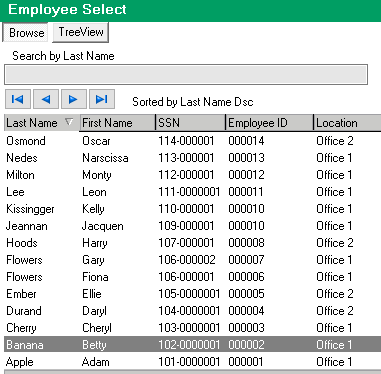Image resolution: width=381 pixels, height=374 pixels.
Task: Select the Osmond Oscar employee row
Action: [x=192, y=141]
